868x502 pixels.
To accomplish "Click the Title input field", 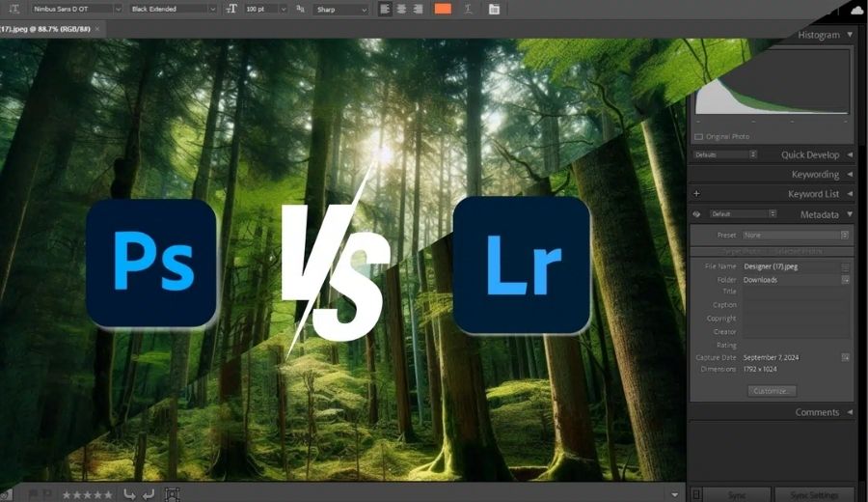I will point(796,292).
